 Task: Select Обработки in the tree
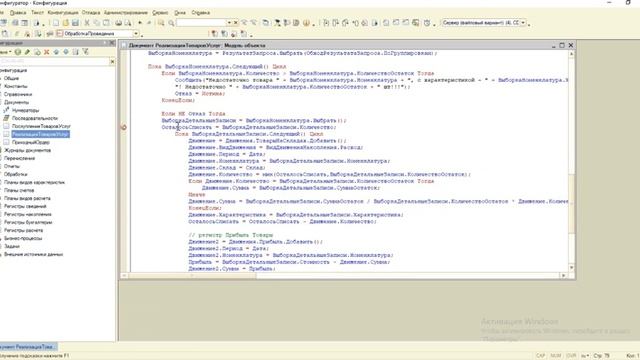[16, 174]
